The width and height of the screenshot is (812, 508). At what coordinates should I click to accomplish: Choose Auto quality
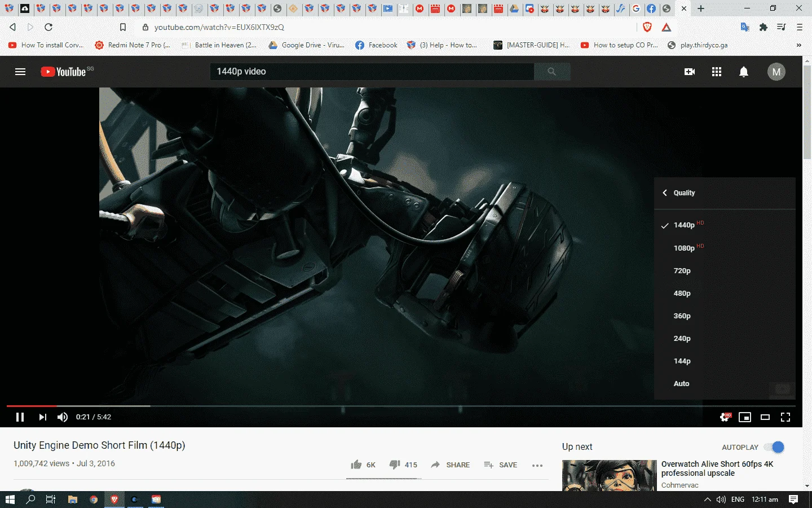pos(725,383)
